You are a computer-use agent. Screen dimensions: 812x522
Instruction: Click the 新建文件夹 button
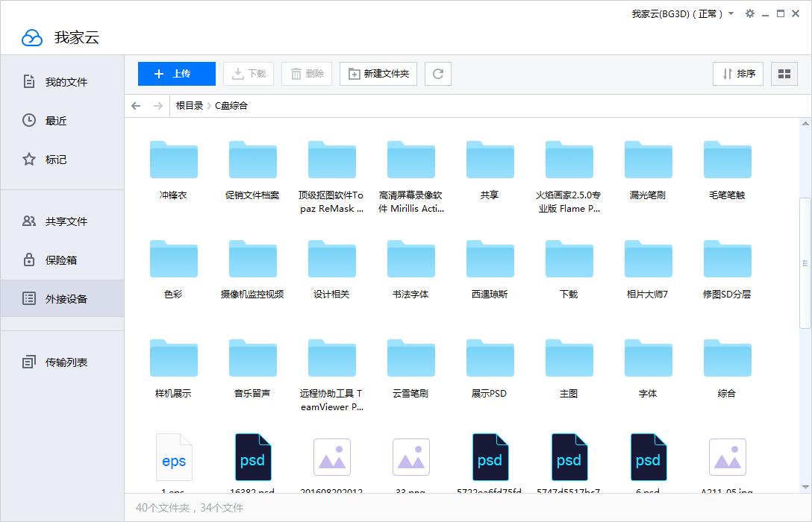378,74
